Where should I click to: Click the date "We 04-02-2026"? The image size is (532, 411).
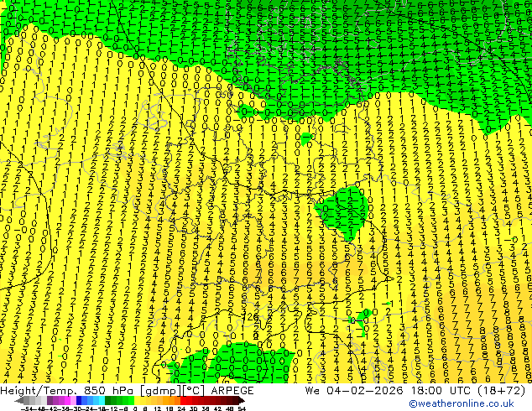coord(354,391)
